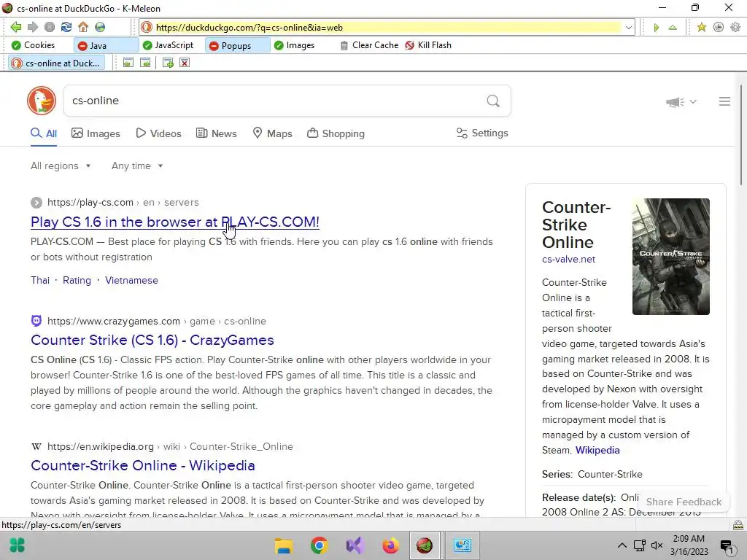Click the magnifier search button in search box
Viewport: 747px width, 560px height.
coord(493,101)
